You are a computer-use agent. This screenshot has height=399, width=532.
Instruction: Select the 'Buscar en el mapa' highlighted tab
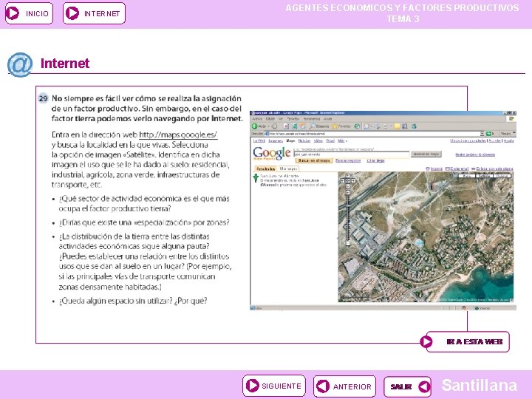314,160
